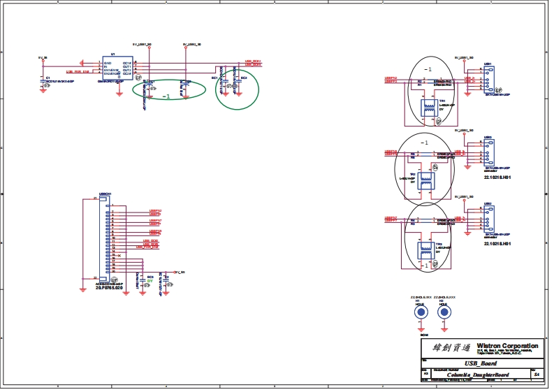Click the USBCN1 connector body

coord(103,238)
